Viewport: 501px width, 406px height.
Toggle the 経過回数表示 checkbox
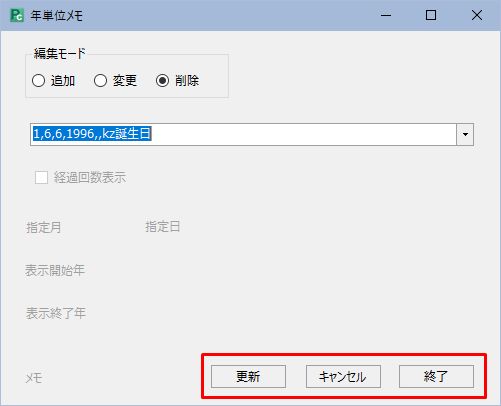click(41, 177)
